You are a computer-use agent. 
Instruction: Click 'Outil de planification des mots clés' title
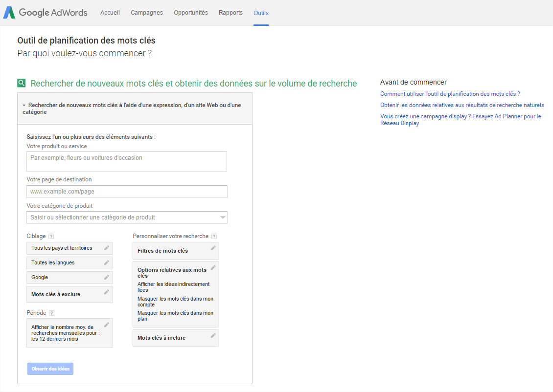(x=87, y=41)
